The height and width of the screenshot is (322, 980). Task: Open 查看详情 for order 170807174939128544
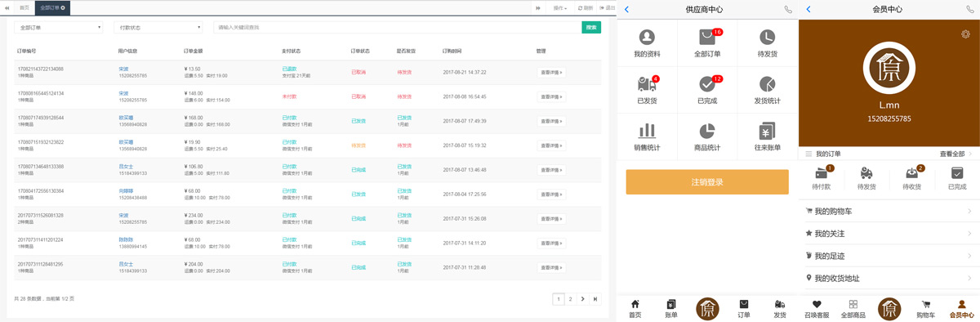pos(551,121)
